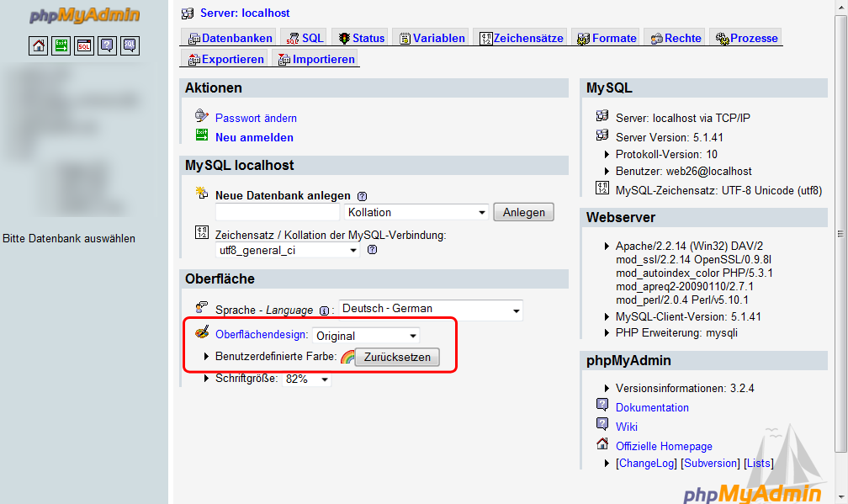Click the exit icon beside Neu anmelden
This screenshot has width=848, height=504.
(x=202, y=135)
